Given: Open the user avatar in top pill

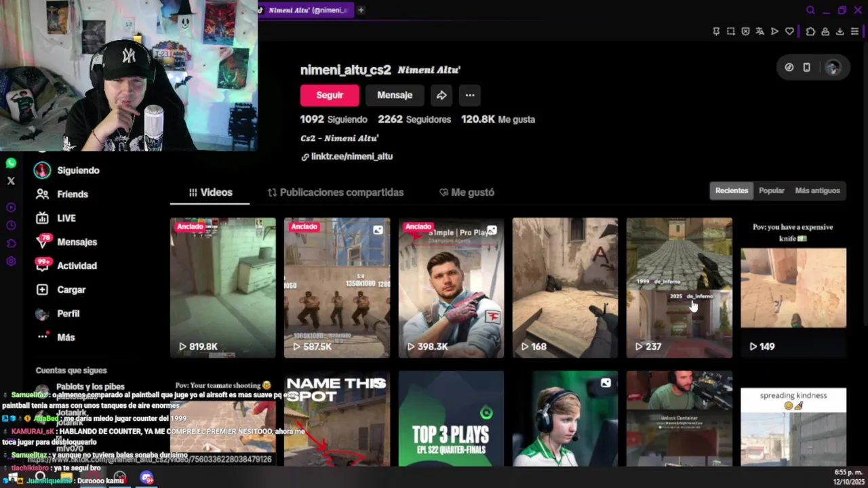Looking at the screenshot, I should [x=833, y=67].
